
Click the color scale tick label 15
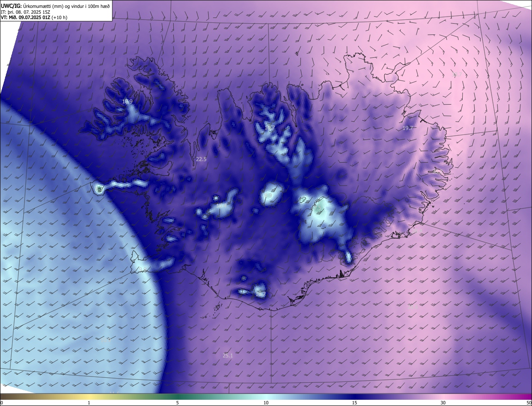pyautogui.click(x=355, y=403)
